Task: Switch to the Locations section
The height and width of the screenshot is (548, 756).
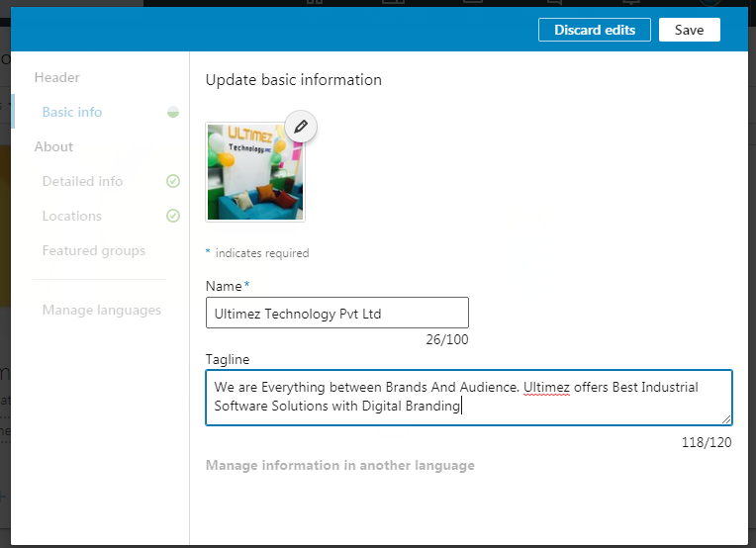Action: [72, 216]
